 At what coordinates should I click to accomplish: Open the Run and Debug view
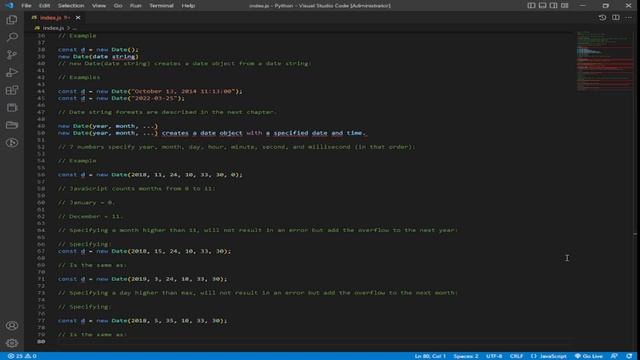(x=12, y=72)
